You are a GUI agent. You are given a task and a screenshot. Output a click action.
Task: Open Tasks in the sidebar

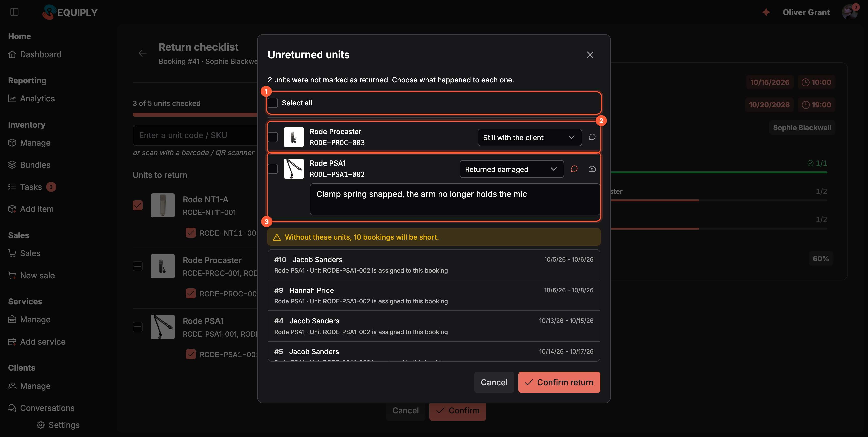coord(31,187)
